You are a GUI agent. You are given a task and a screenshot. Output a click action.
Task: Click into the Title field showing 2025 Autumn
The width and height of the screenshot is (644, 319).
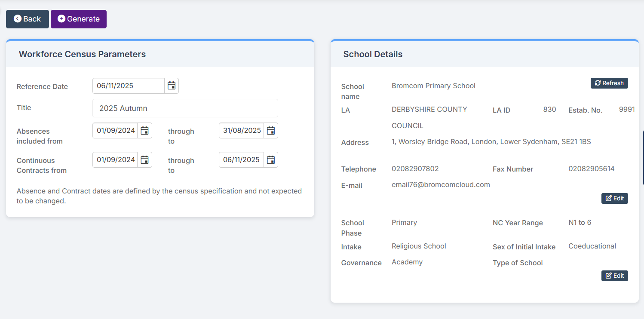(185, 108)
